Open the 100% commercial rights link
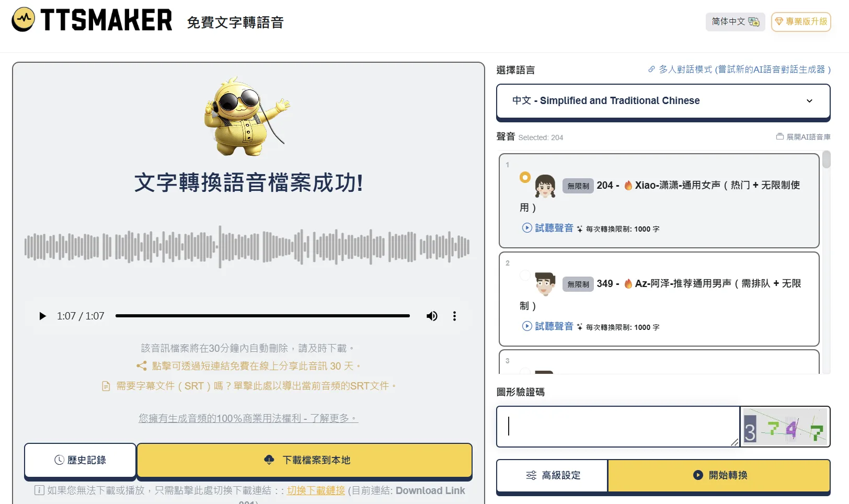 [248, 418]
